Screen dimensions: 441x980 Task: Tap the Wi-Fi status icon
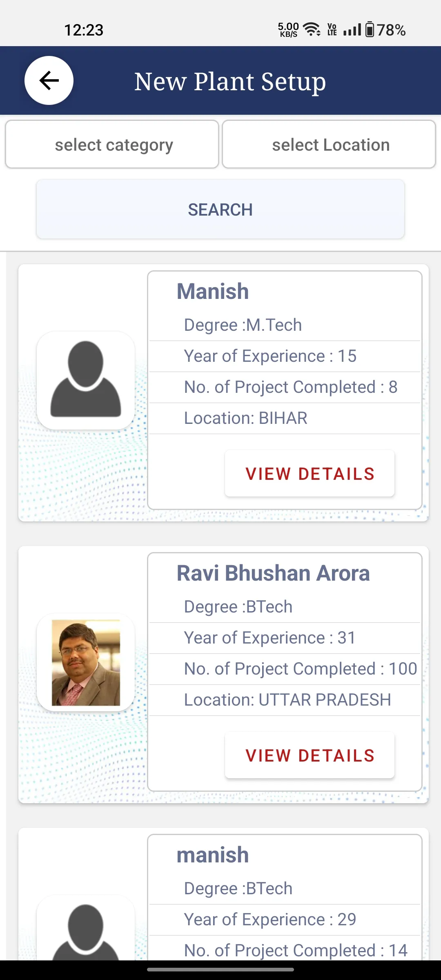[312, 29]
